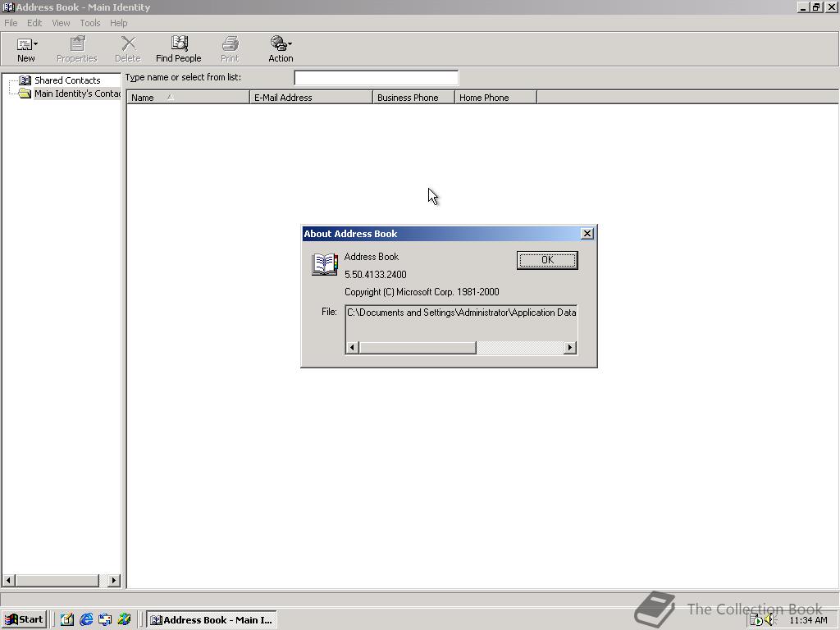
Task: Launch Internet Explorer from the quick launch bar
Action: [86, 620]
